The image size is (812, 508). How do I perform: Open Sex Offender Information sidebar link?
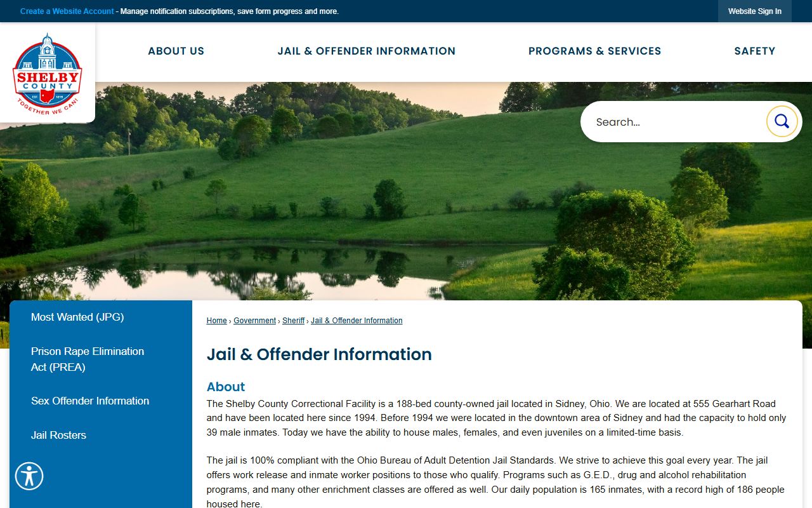pos(90,401)
